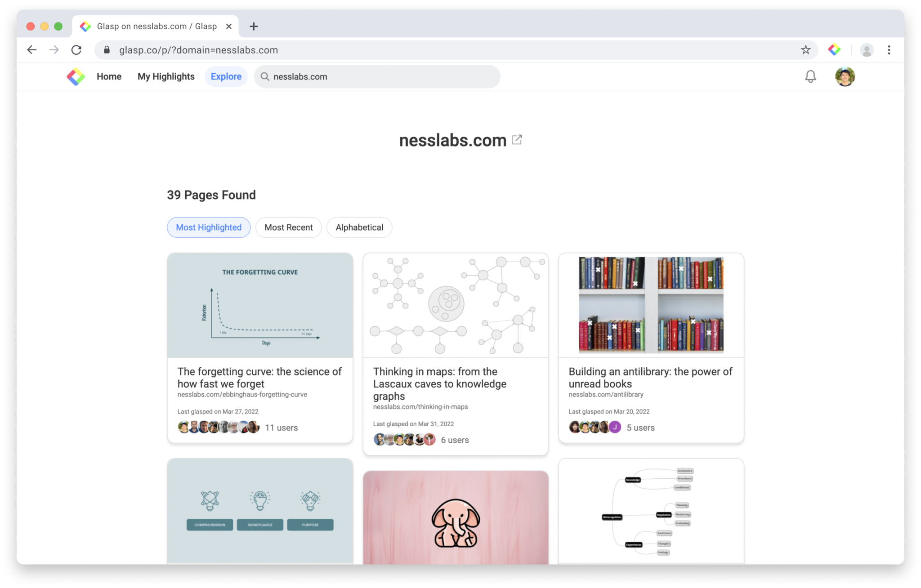Open the bookshelf antilibrary thumbnail
Viewport: 921px width, 588px height.
pyautogui.click(x=651, y=306)
